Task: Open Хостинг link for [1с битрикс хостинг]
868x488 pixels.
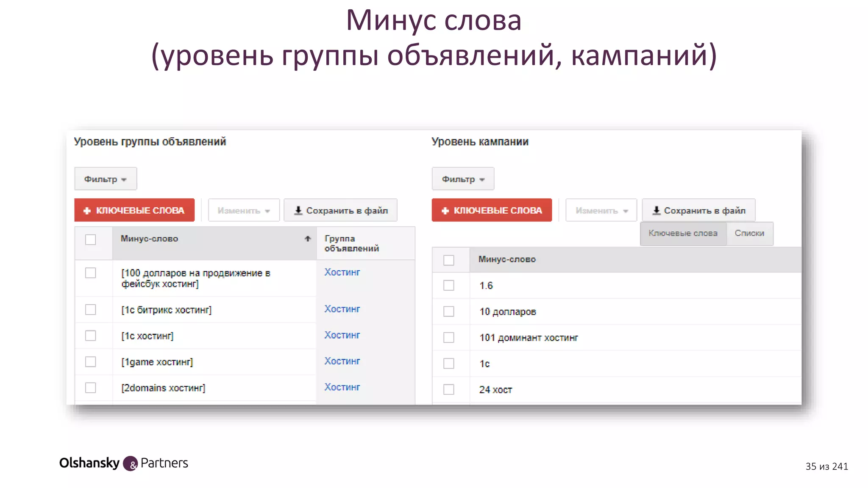Action: (x=342, y=309)
